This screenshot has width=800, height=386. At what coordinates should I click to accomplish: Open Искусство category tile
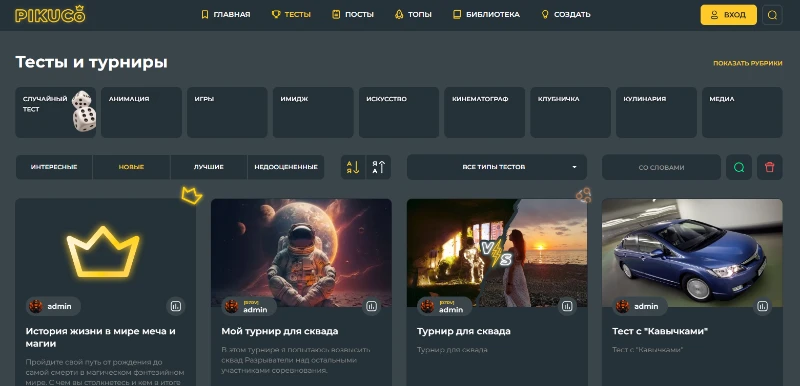(x=399, y=112)
